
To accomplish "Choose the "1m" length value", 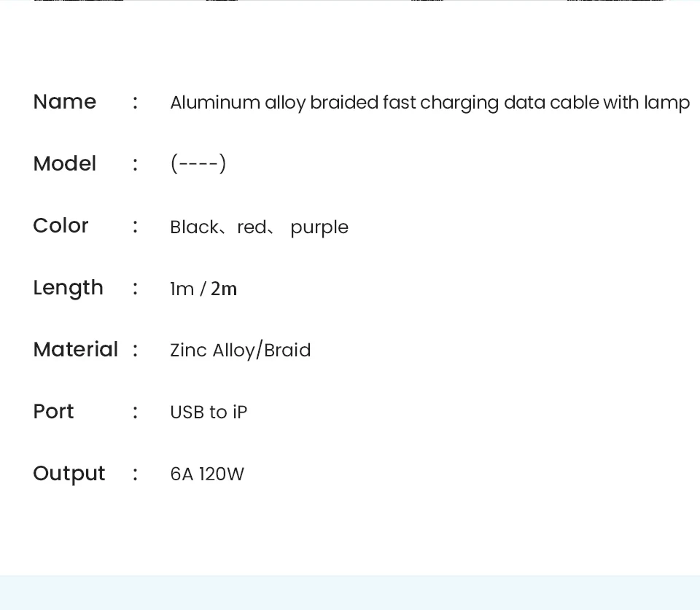I will (x=182, y=289).
